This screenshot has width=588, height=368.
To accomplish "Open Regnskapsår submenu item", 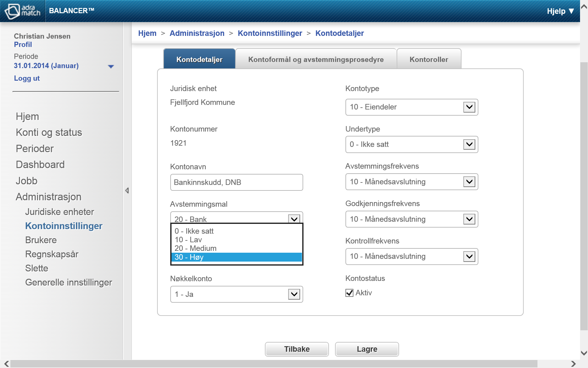I will [52, 254].
